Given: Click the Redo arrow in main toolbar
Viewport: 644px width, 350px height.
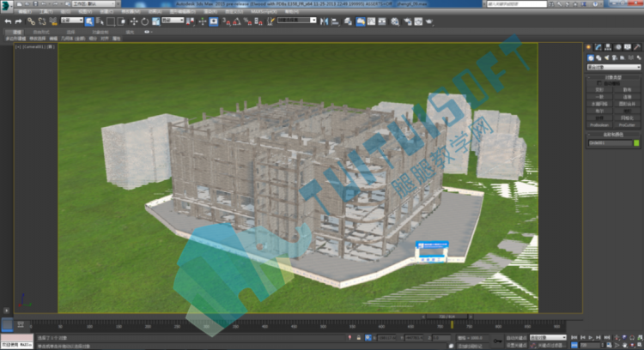Looking at the screenshot, I should click(x=18, y=21).
